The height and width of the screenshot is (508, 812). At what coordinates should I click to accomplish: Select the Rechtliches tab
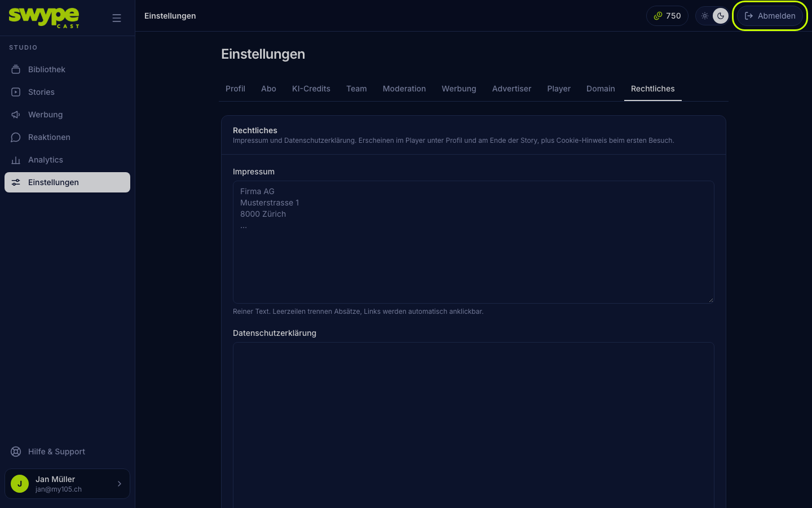(x=653, y=89)
